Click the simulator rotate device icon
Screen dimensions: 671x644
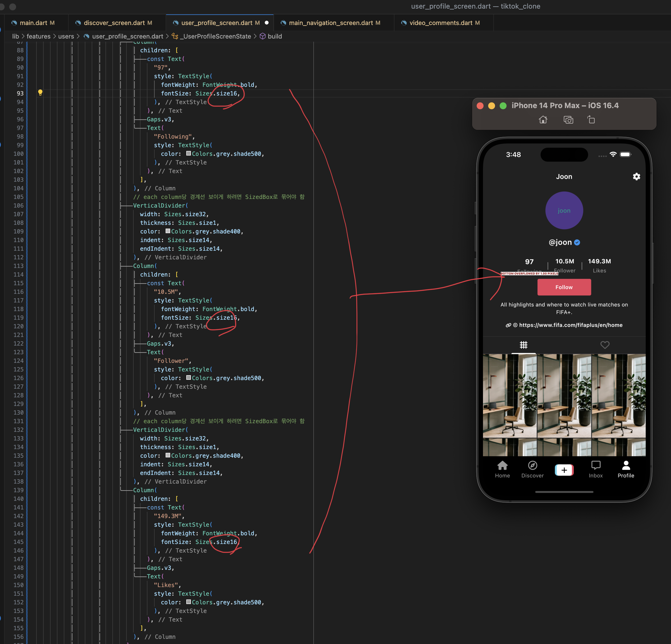click(591, 120)
